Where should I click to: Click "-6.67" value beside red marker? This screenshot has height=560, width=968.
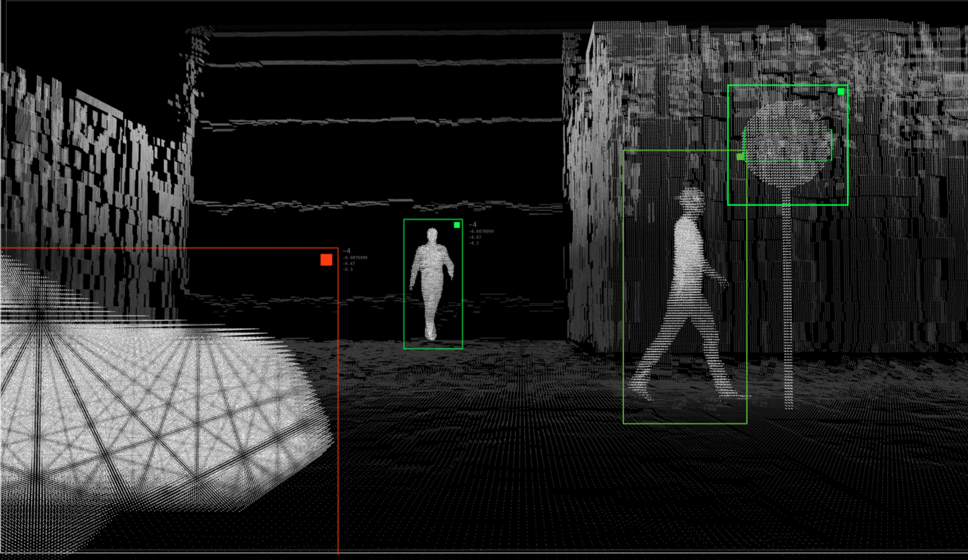click(x=348, y=264)
